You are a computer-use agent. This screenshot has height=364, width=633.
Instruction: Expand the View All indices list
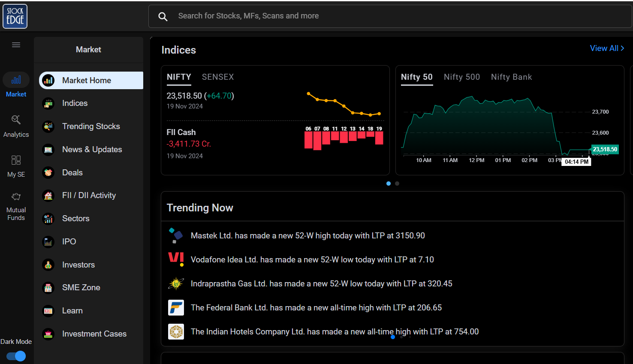606,48
